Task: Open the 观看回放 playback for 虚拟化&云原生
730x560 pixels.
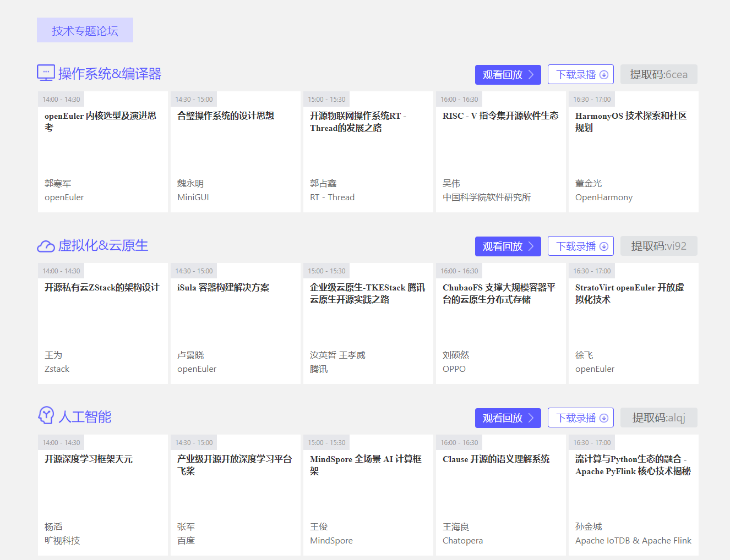Action: click(508, 246)
